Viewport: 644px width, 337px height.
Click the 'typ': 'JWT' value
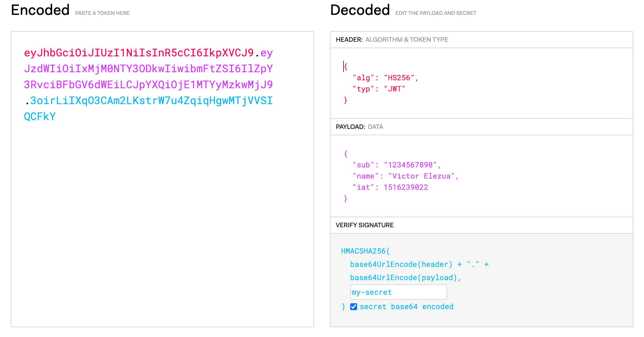395,89
